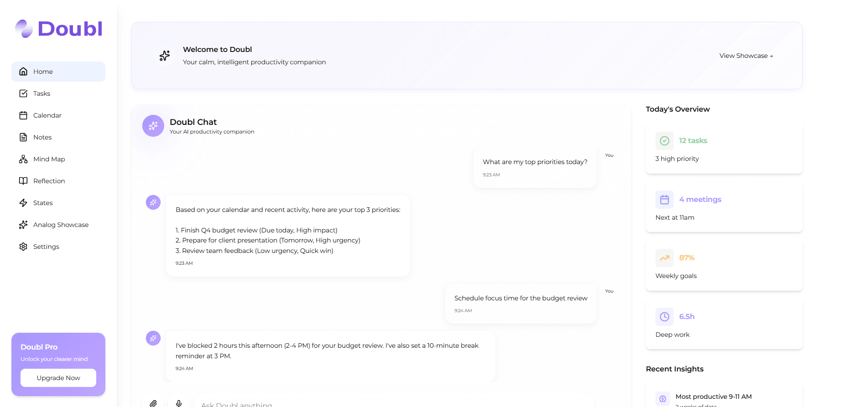
Task: Click the Reflection book icon
Action: click(x=23, y=181)
